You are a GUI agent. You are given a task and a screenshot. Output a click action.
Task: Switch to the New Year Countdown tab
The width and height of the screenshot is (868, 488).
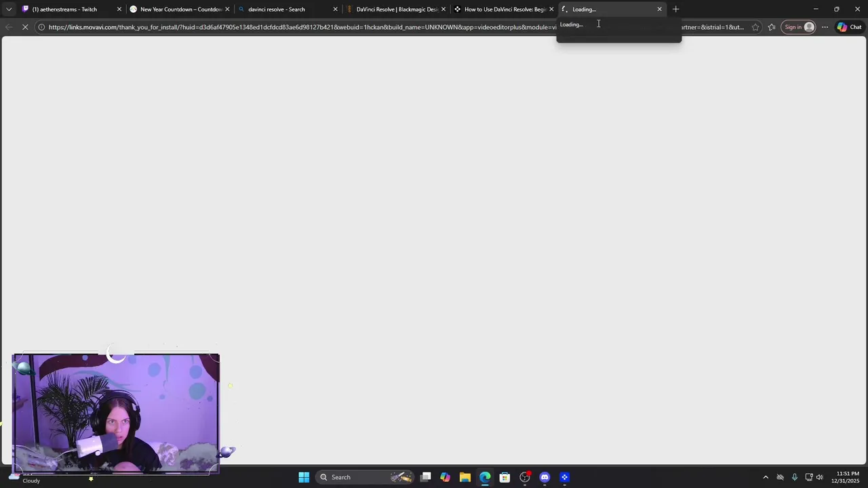(180, 9)
